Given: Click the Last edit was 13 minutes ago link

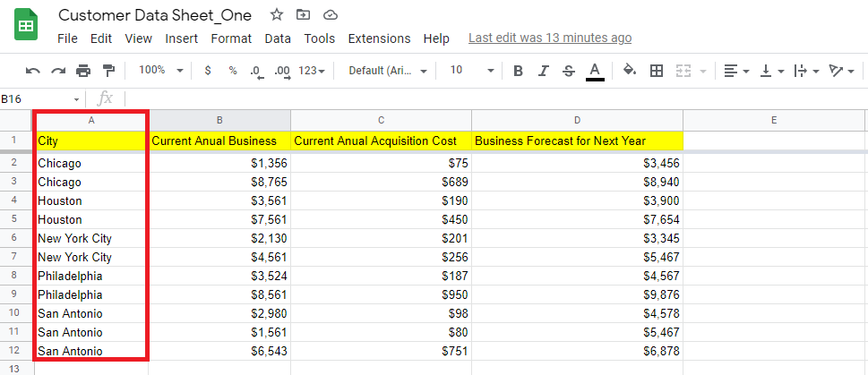Looking at the screenshot, I should 549,38.
